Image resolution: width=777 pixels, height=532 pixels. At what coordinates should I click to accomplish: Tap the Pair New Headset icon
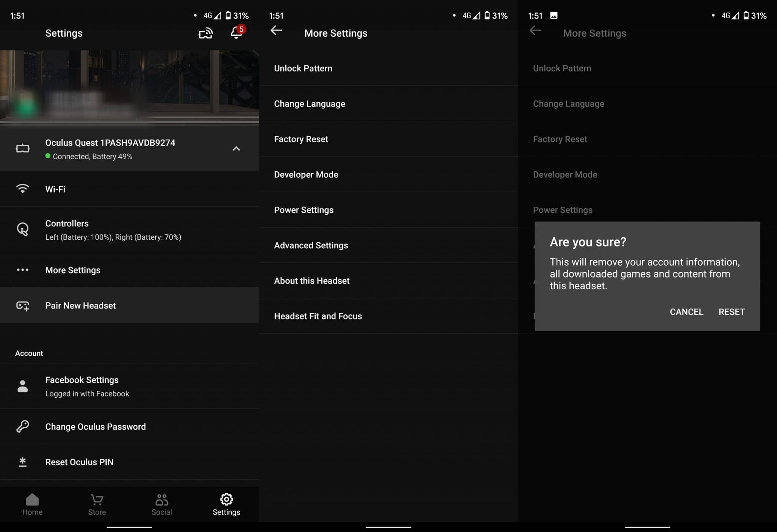22,305
